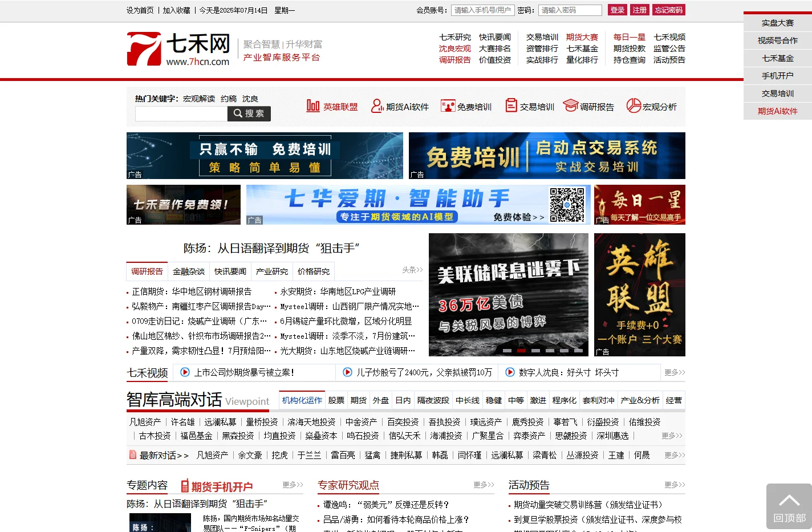The height and width of the screenshot is (532, 812).
Task: Focus the 密码 password field
Action: coord(570,10)
